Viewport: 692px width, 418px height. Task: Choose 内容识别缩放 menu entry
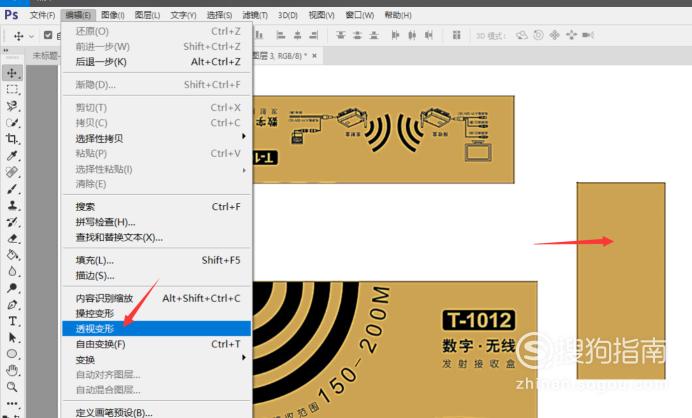[157, 298]
